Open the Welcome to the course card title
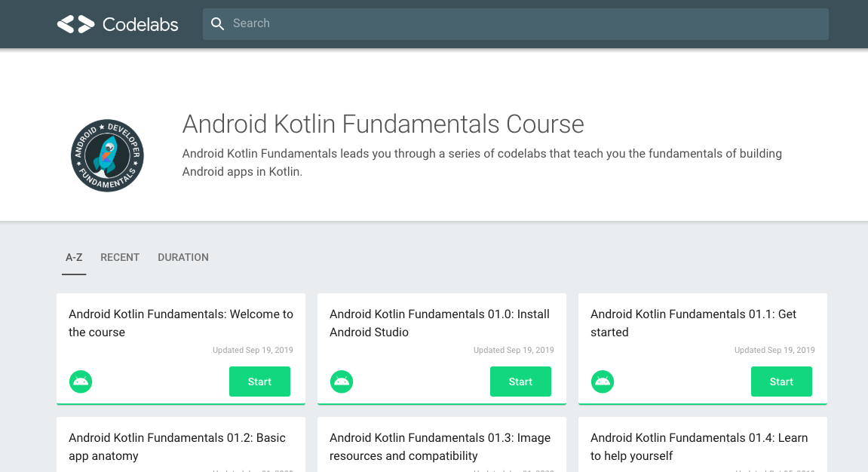 point(181,323)
